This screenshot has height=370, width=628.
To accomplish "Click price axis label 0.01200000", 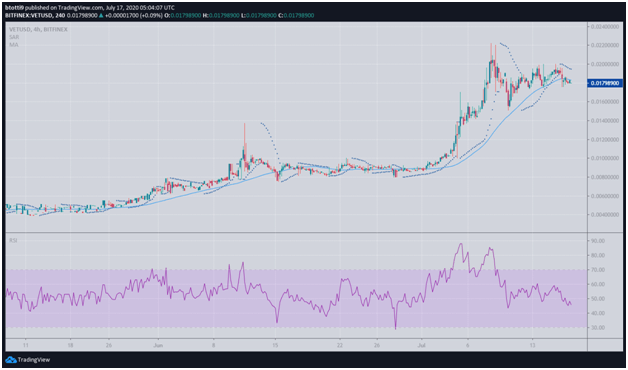I will click(x=605, y=140).
